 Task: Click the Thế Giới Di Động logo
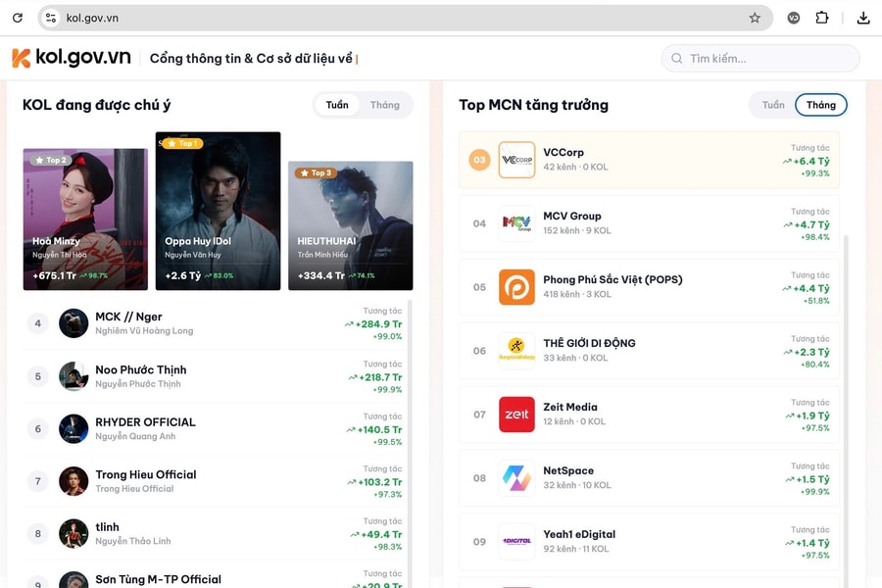516,351
